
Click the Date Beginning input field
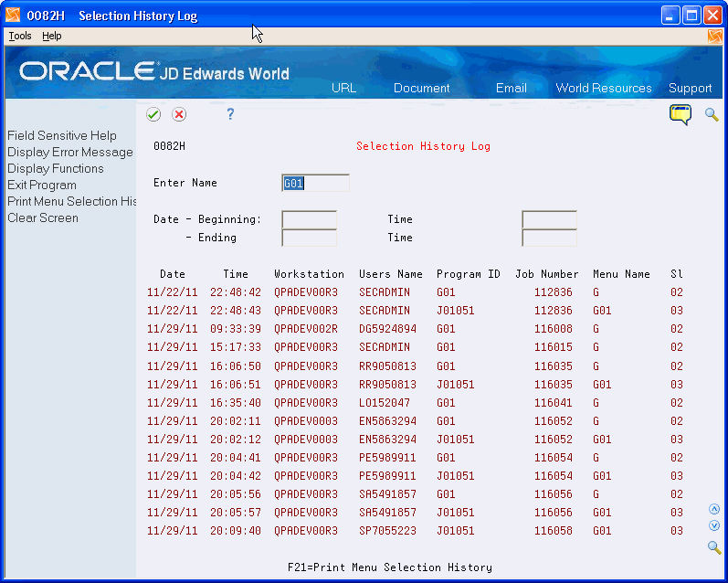(x=310, y=219)
